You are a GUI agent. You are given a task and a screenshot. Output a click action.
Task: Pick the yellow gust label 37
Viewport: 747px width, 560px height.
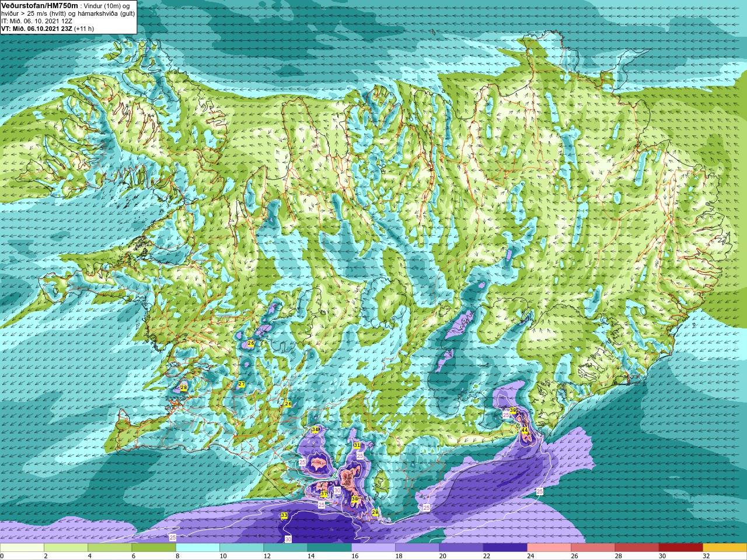coord(324,494)
